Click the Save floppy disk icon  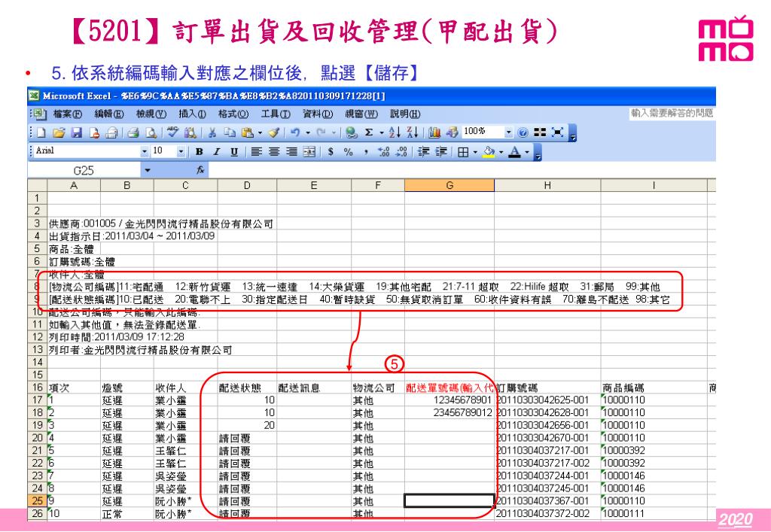[77, 132]
